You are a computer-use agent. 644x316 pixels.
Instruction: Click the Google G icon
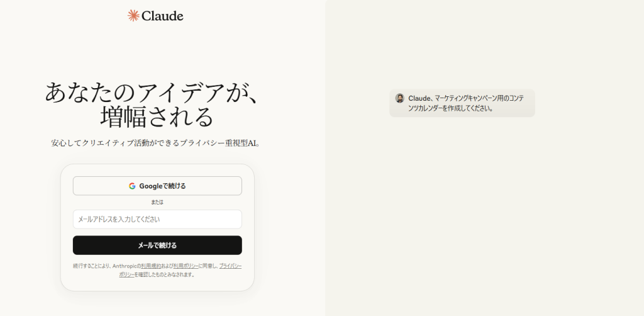(x=132, y=186)
